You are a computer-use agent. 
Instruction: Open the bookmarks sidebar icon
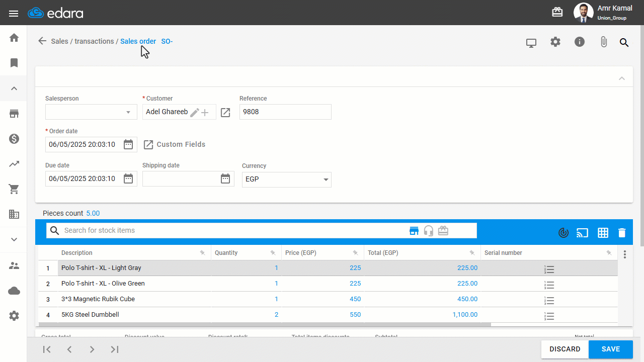click(x=14, y=63)
